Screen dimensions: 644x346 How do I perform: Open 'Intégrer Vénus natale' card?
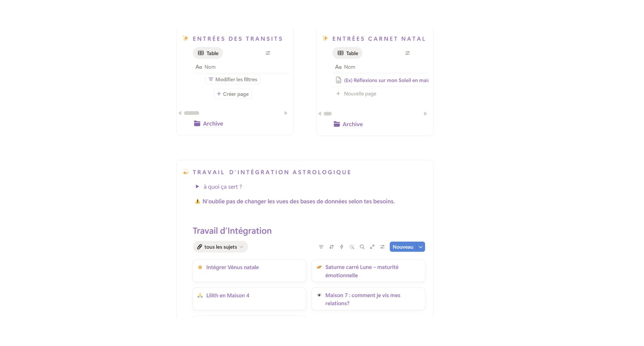coord(249,270)
